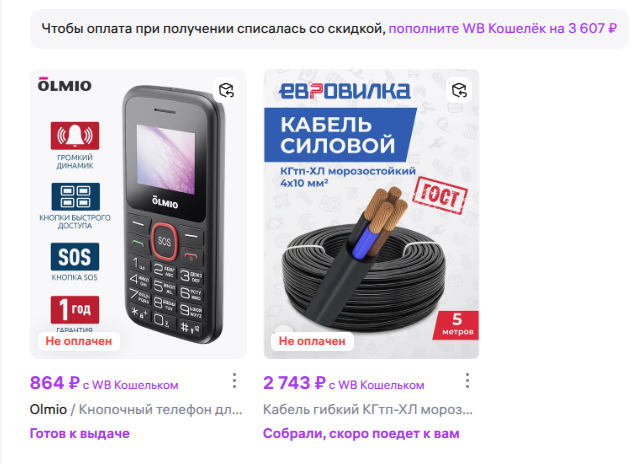Click the 2 743 ₽ price
This screenshot has height=464, width=638.
click(294, 383)
